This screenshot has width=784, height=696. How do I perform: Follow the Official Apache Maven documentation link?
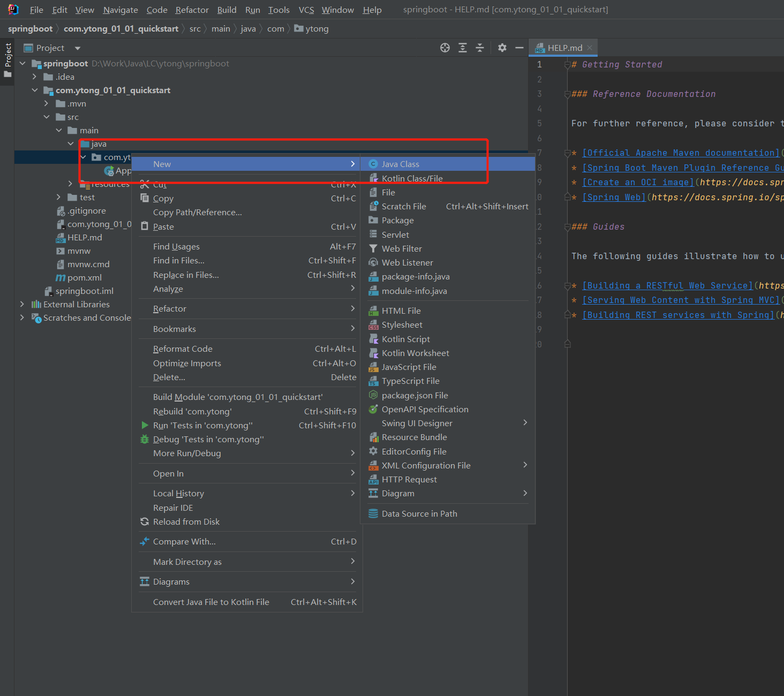coord(681,153)
